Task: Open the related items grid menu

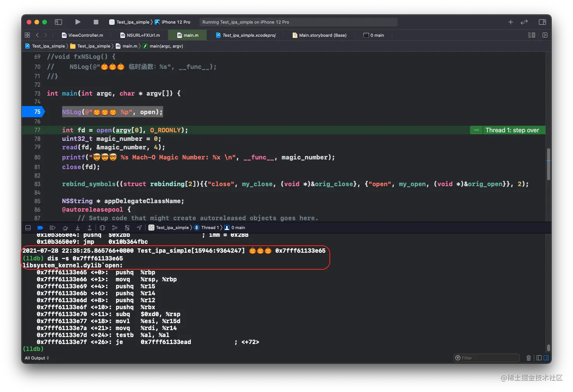Action: point(27,35)
